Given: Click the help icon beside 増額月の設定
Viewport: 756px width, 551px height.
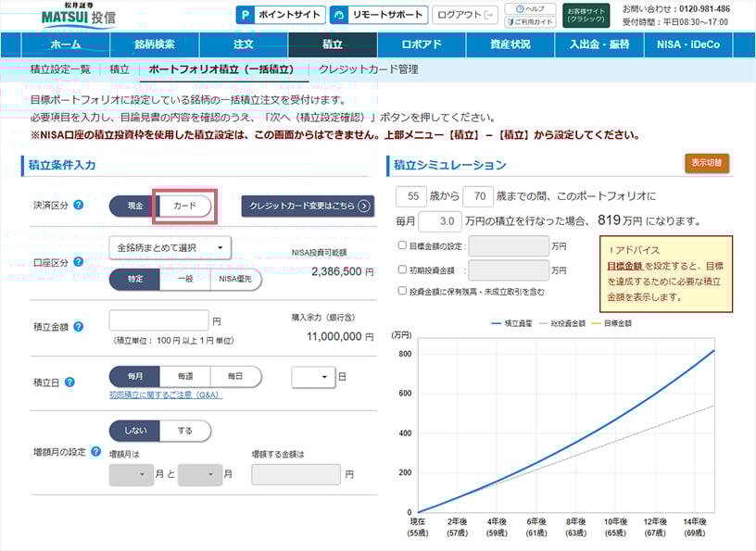Looking at the screenshot, I should click(x=96, y=453).
